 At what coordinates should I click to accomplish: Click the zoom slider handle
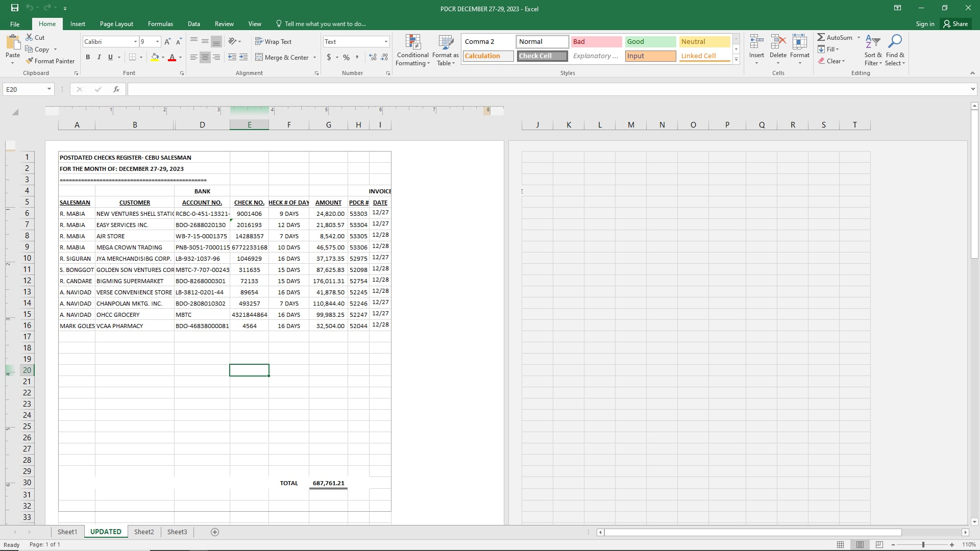coord(923,544)
